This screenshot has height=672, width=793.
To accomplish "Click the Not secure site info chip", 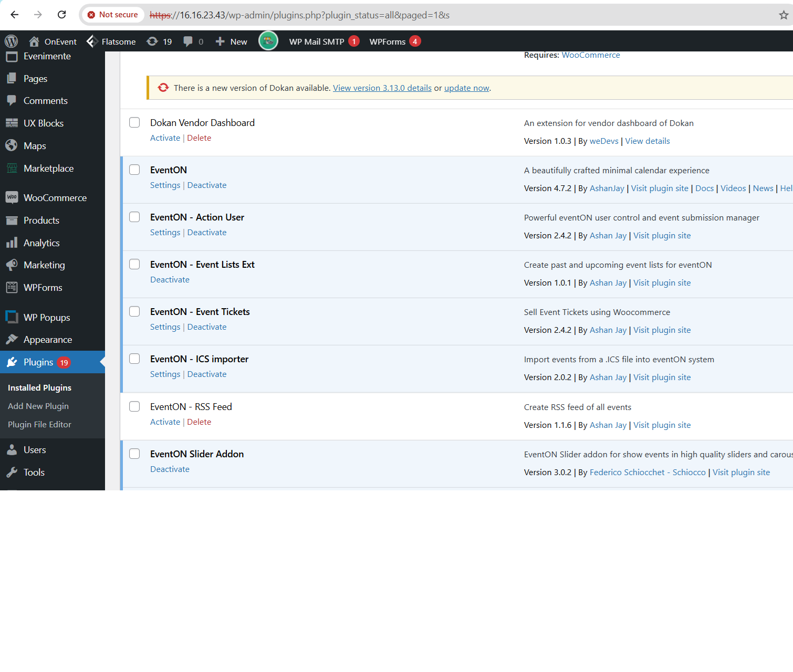I will coord(113,15).
